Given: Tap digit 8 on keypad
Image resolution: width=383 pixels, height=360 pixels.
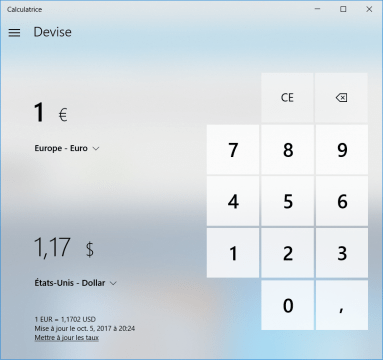Looking at the screenshot, I should pyautogui.click(x=287, y=150).
